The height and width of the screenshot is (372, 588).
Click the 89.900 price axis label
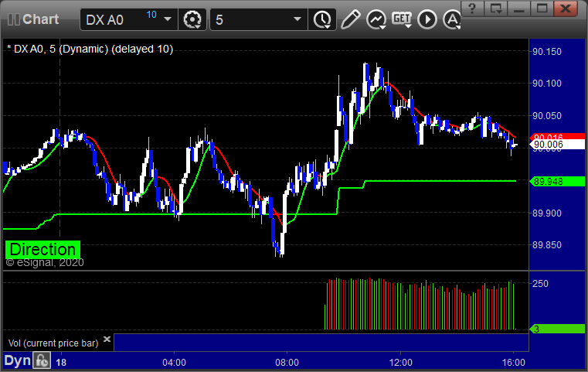click(547, 213)
